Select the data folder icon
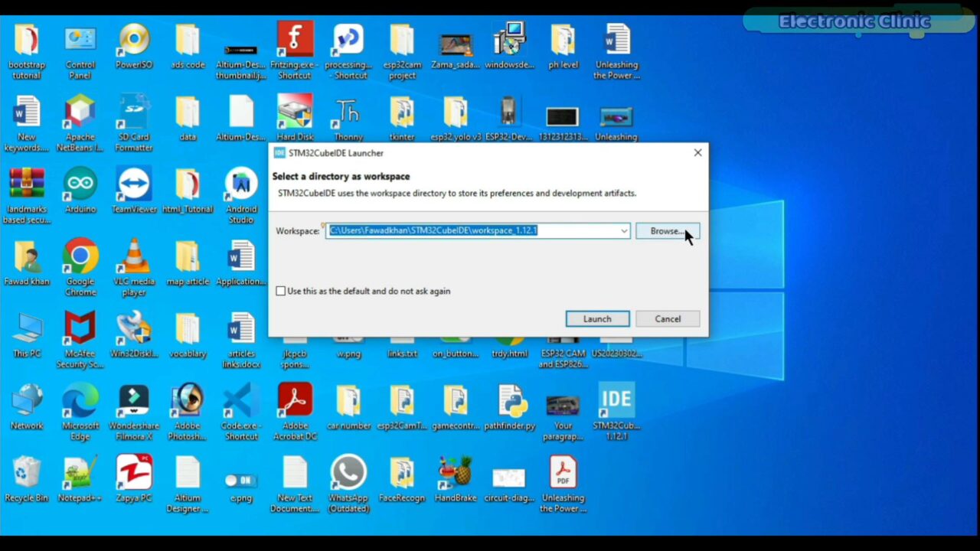The image size is (980, 551). coord(188,118)
